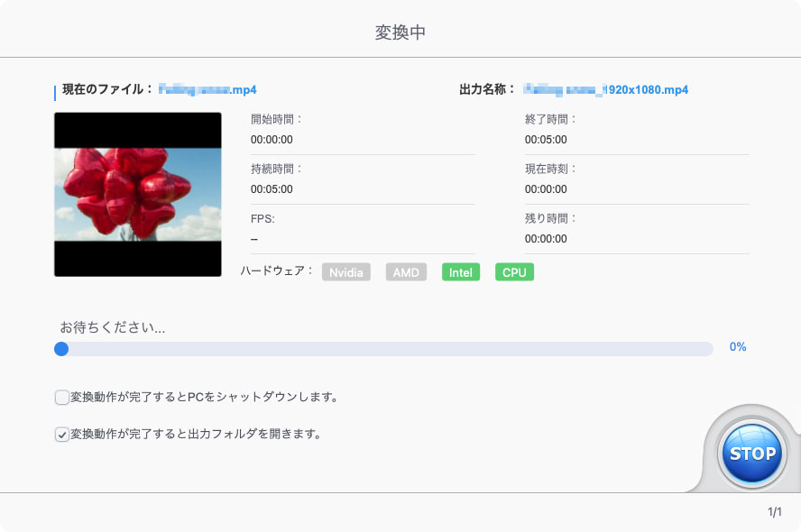Image resolution: width=801 pixels, height=532 pixels.
Task: Select the Nvidia hardware badge
Action: (x=345, y=272)
